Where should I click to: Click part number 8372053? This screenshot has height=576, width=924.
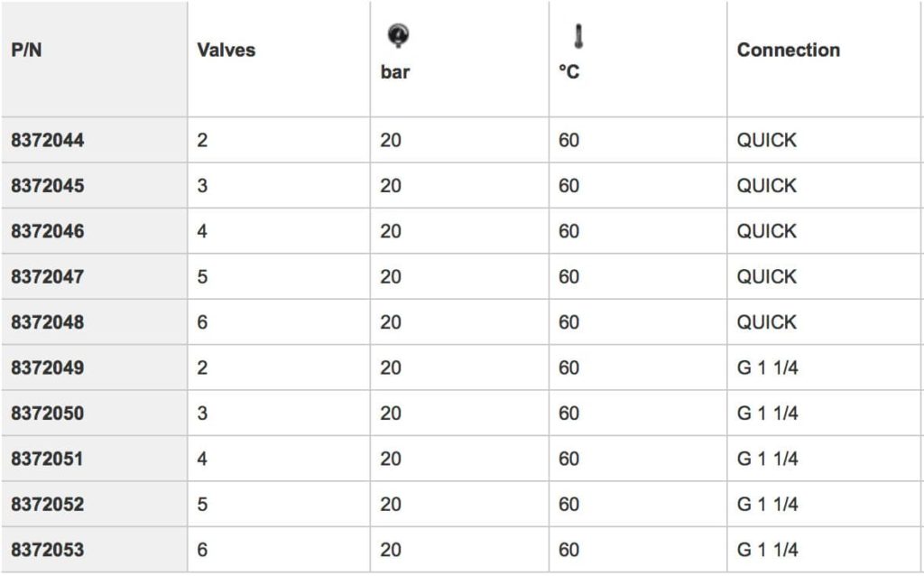click(48, 550)
